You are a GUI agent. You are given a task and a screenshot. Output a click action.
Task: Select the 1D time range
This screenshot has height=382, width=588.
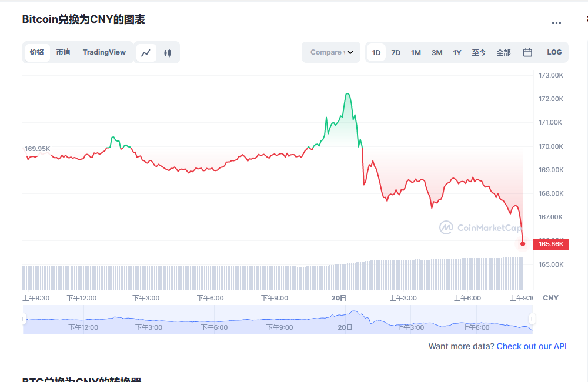376,52
